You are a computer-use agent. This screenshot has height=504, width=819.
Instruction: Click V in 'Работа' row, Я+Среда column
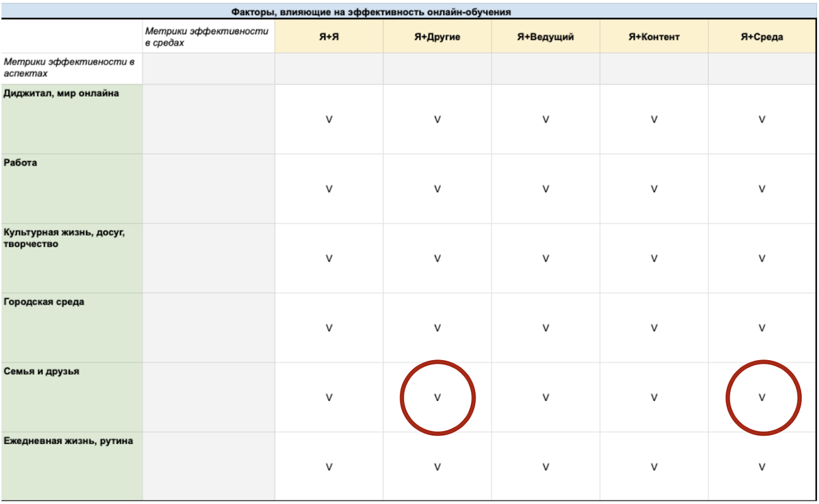762,189
